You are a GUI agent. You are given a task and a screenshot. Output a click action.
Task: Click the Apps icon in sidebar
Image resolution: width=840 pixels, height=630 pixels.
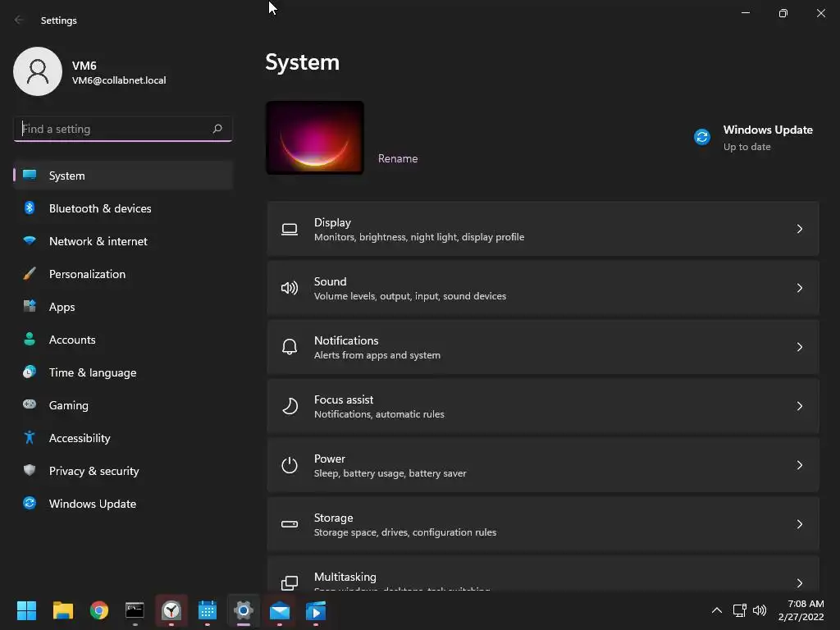[30, 307]
